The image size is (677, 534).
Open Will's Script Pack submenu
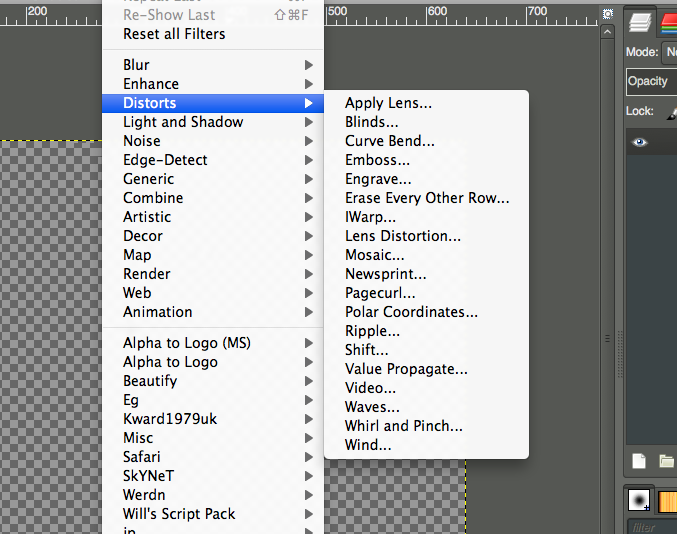point(213,514)
